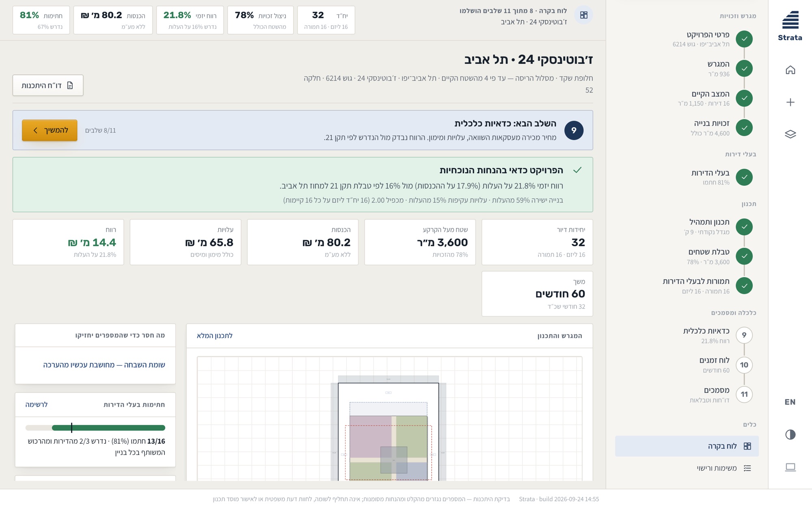Click the 'חתימות 81%' header chip
The width and height of the screenshot is (812, 508).
(41, 20)
